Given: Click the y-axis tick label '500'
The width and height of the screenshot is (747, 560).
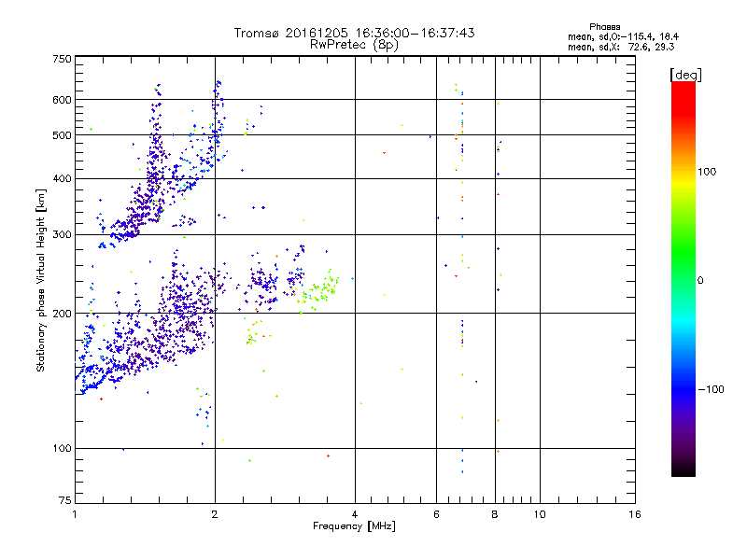Looking at the screenshot, I should [62, 135].
